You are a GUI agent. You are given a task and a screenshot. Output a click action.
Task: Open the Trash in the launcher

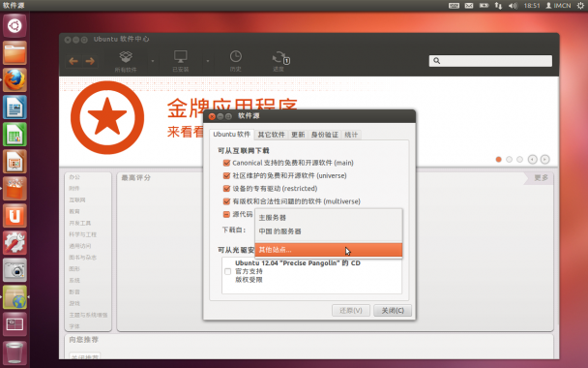pos(15,353)
